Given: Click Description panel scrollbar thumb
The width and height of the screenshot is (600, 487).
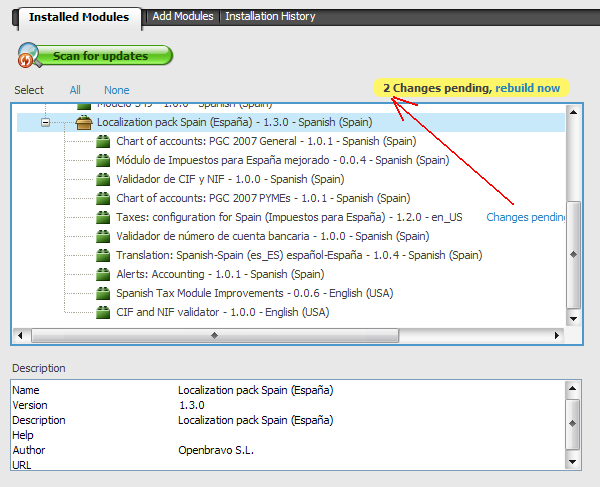Looking at the screenshot, I should pyautogui.click(x=572, y=423).
